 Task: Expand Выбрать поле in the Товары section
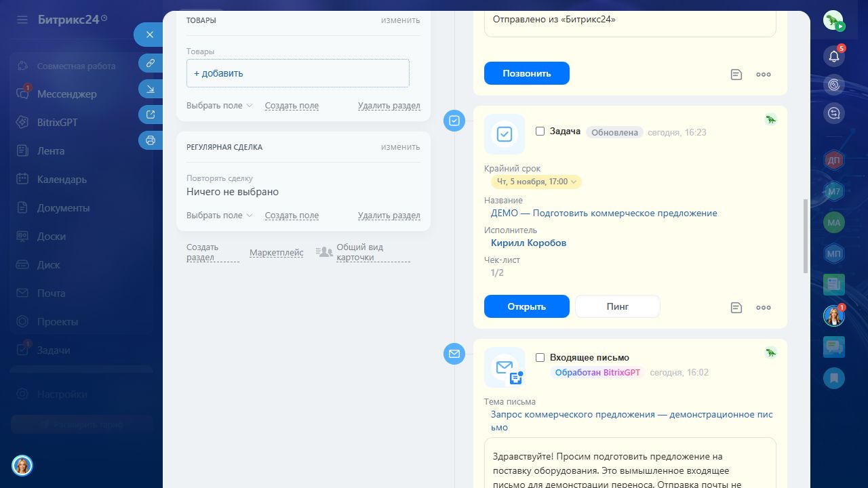click(220, 106)
